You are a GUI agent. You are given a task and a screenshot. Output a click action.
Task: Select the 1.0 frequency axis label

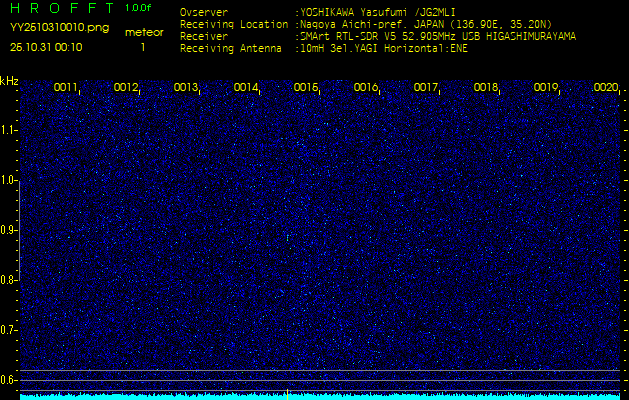pos(9,180)
